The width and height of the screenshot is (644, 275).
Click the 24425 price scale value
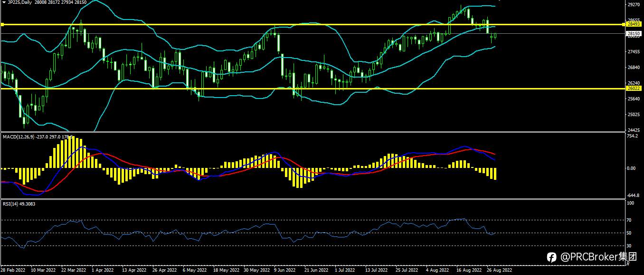633,130
